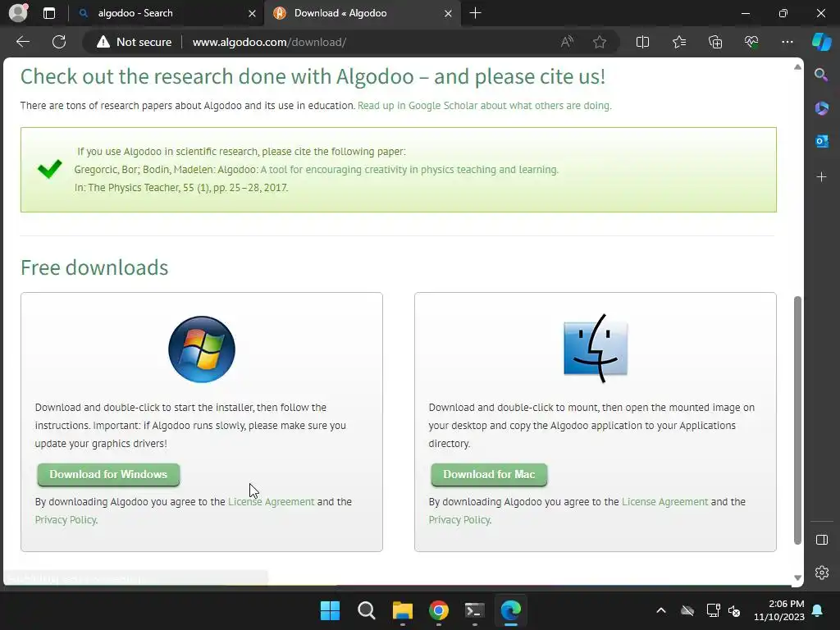The height and width of the screenshot is (630, 840).
Task: Click the network display tray icon
Action: [713, 610]
